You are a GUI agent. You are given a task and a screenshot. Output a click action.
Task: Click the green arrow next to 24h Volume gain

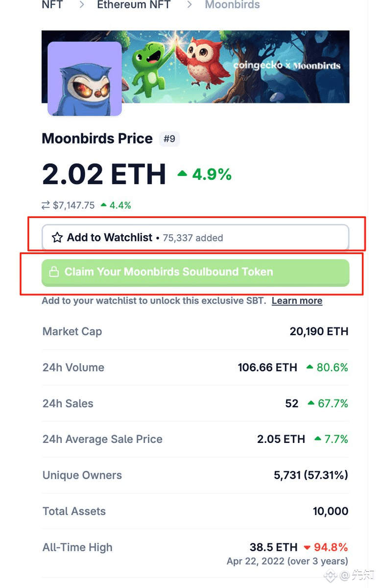[311, 367]
